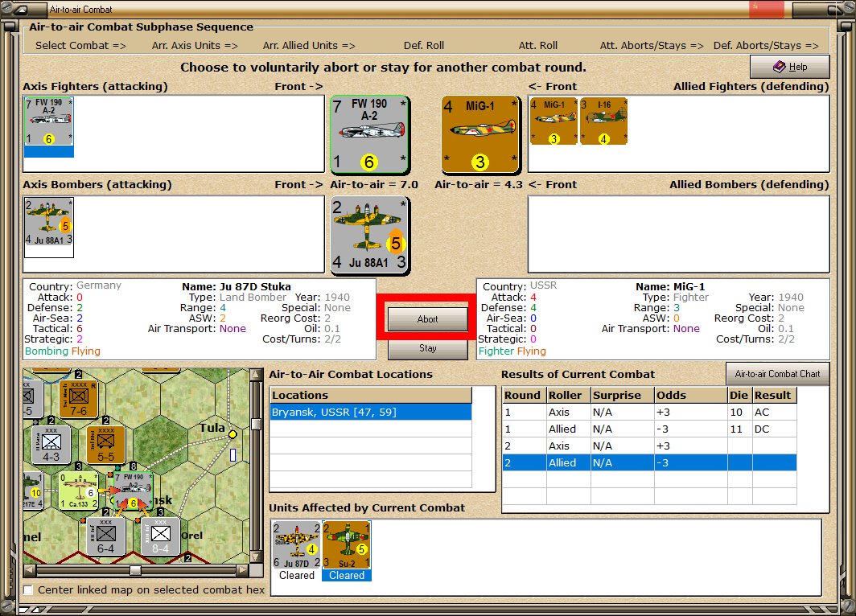Click the 5-5 infantry counter on the map
856x616 pixels.
click(105, 444)
